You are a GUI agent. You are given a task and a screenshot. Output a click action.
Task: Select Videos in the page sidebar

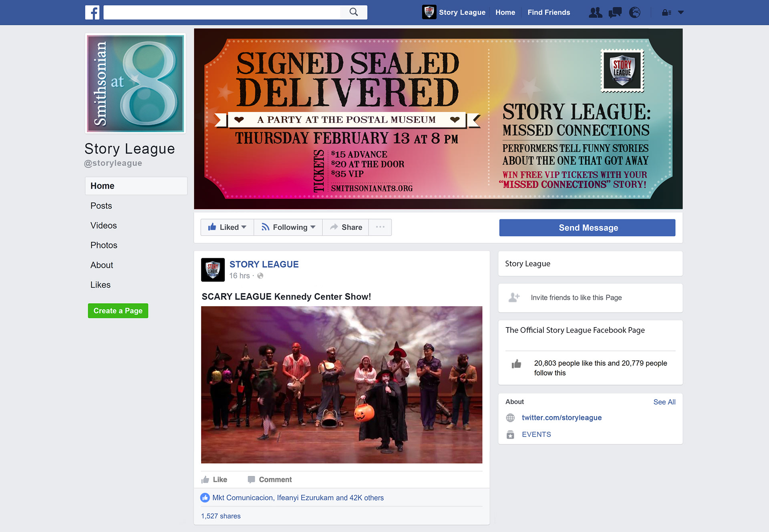(104, 225)
